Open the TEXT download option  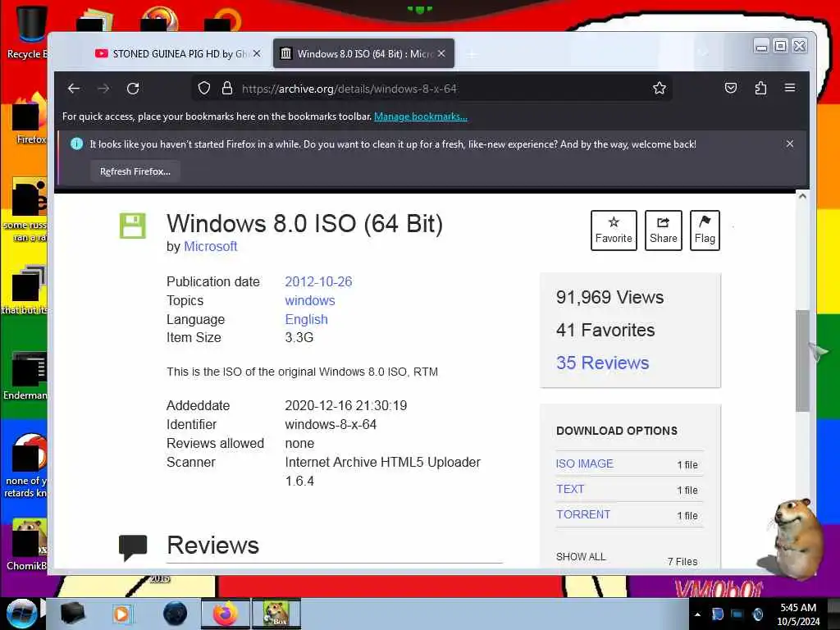(x=570, y=489)
